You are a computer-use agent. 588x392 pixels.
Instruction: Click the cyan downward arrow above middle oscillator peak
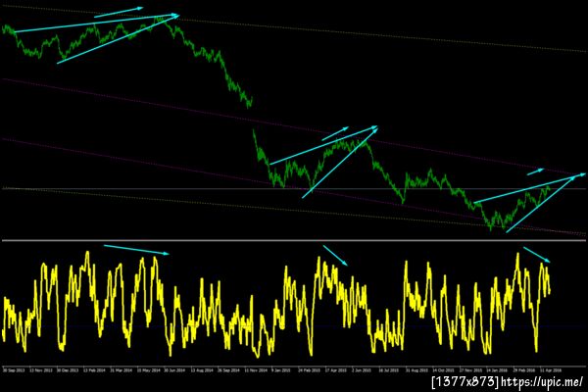pyautogui.click(x=335, y=256)
